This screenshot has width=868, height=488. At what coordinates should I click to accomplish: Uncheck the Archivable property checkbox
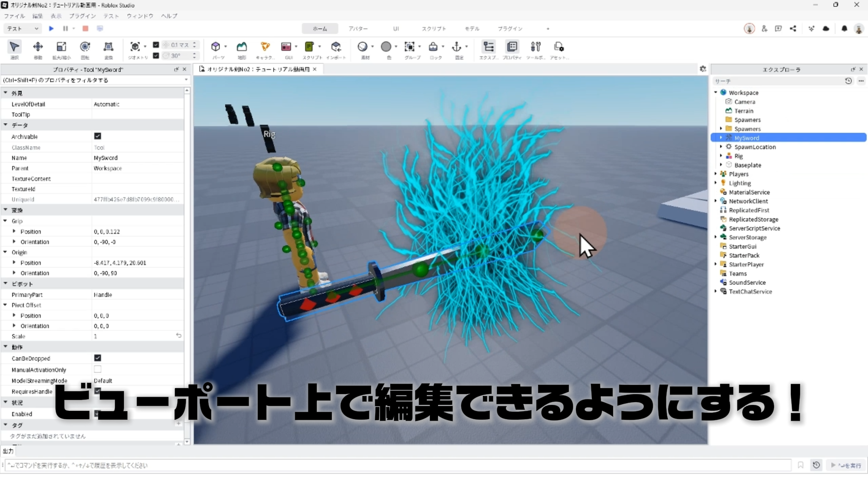point(98,136)
